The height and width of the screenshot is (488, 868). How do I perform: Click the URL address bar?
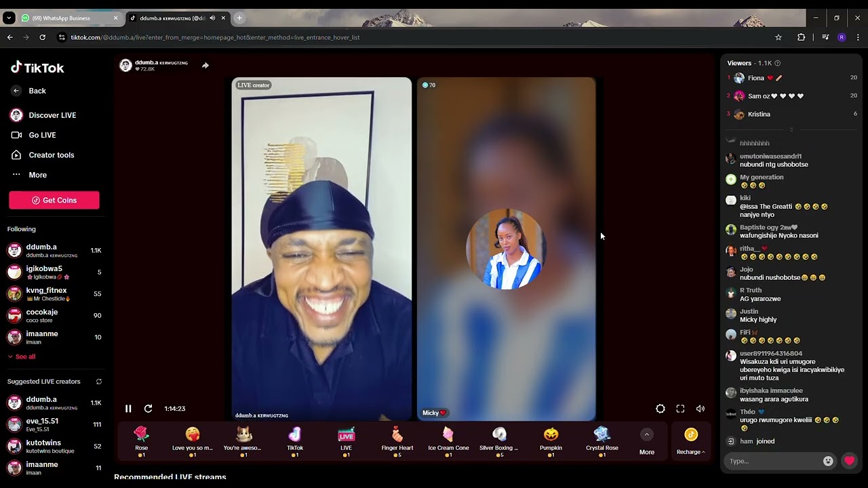(x=420, y=37)
